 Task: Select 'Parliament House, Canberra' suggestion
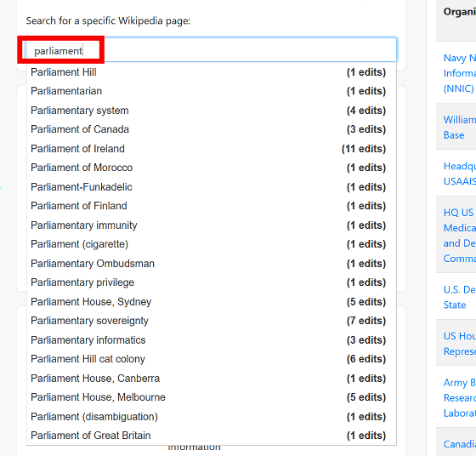pos(212,379)
